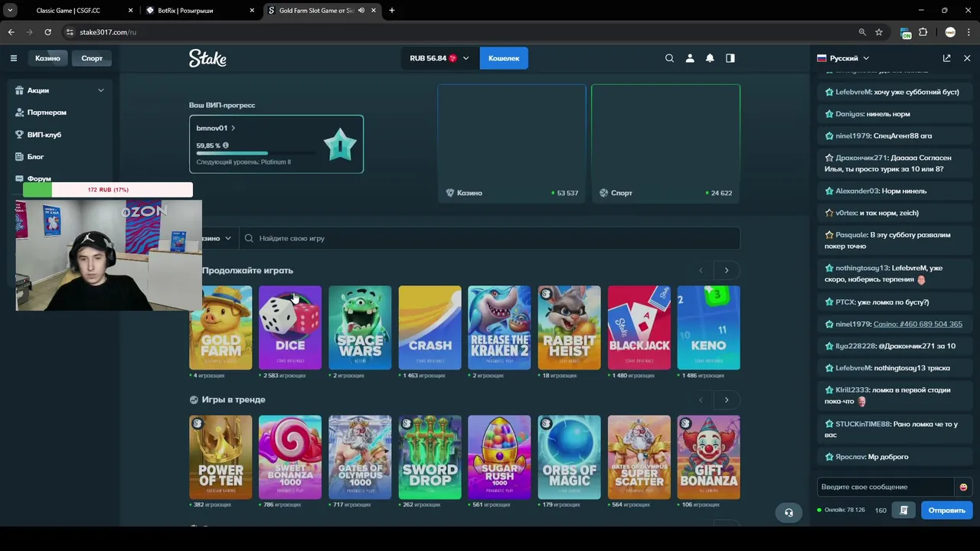The height and width of the screenshot is (551, 980).
Task: Open Chrome profile avatar
Action: pyautogui.click(x=950, y=32)
